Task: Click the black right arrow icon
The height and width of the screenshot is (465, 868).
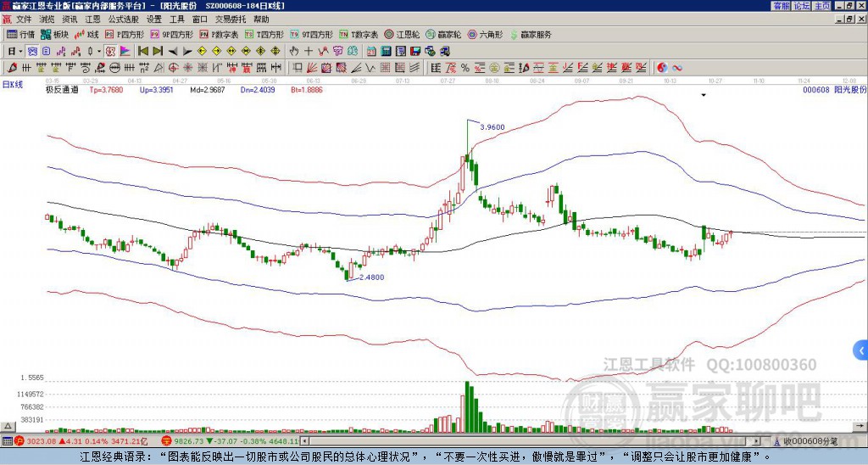Action: click(x=187, y=52)
